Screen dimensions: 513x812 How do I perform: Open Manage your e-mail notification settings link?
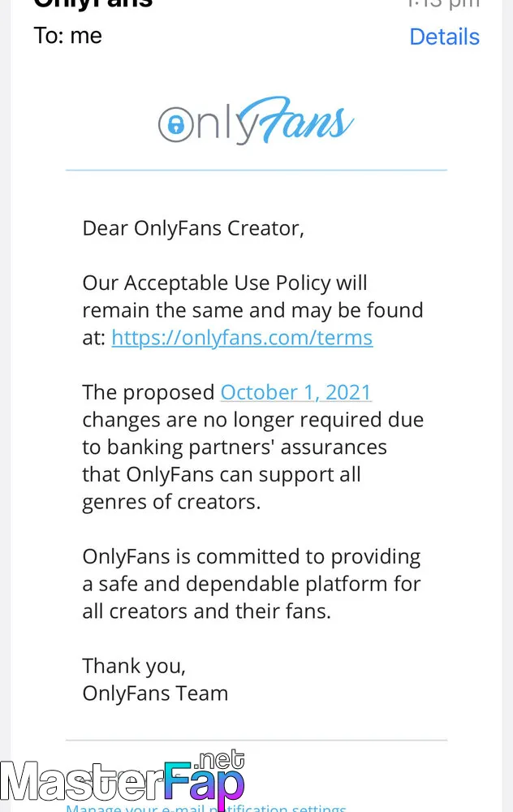206,808
